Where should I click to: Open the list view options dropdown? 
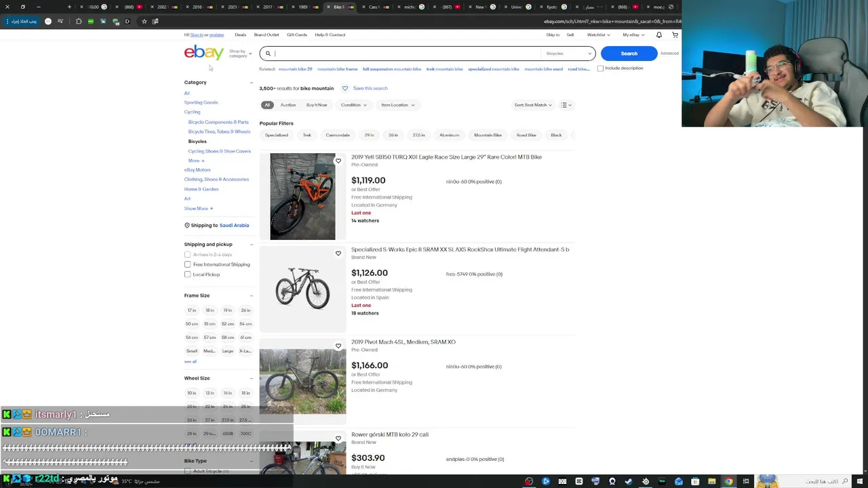[x=566, y=105]
